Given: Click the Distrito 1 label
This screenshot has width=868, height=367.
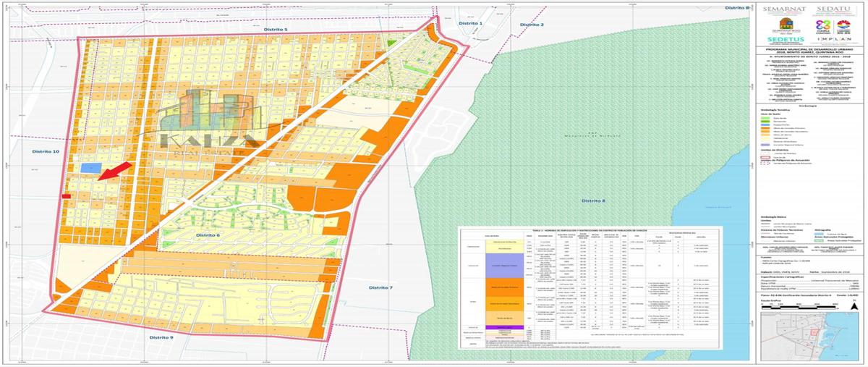Looking at the screenshot, I should tap(470, 24).
